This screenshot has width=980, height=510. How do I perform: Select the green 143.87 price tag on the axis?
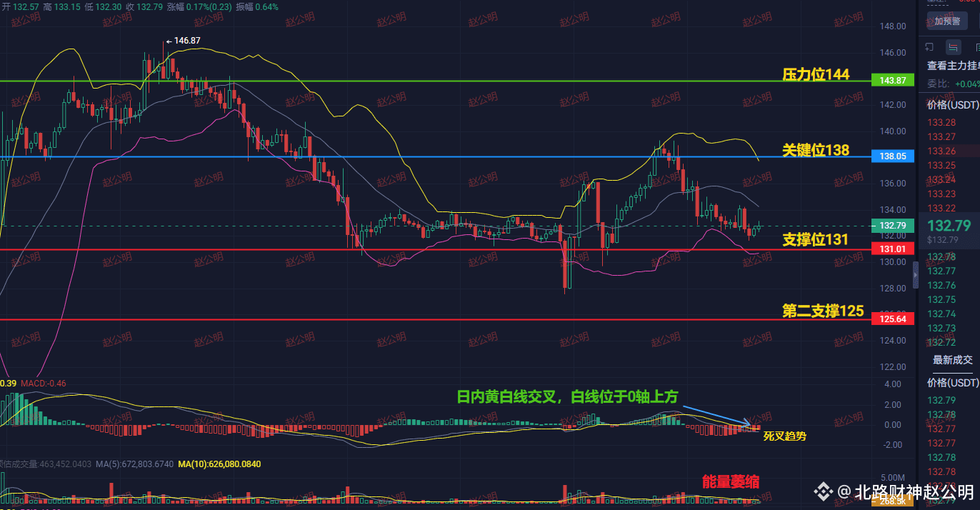click(x=894, y=81)
